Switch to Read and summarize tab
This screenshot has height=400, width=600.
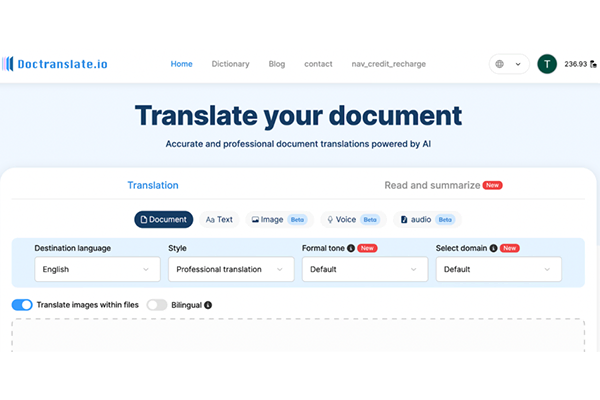point(443,185)
